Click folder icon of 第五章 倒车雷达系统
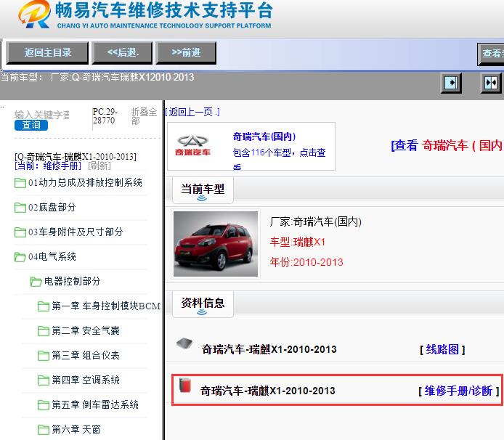The image size is (504, 440). click(x=44, y=405)
